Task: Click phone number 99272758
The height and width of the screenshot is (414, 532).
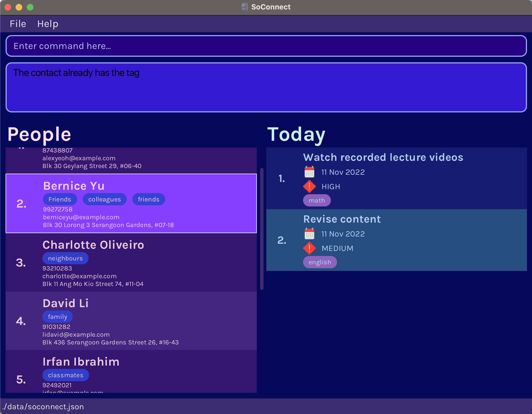Action: 58,209
